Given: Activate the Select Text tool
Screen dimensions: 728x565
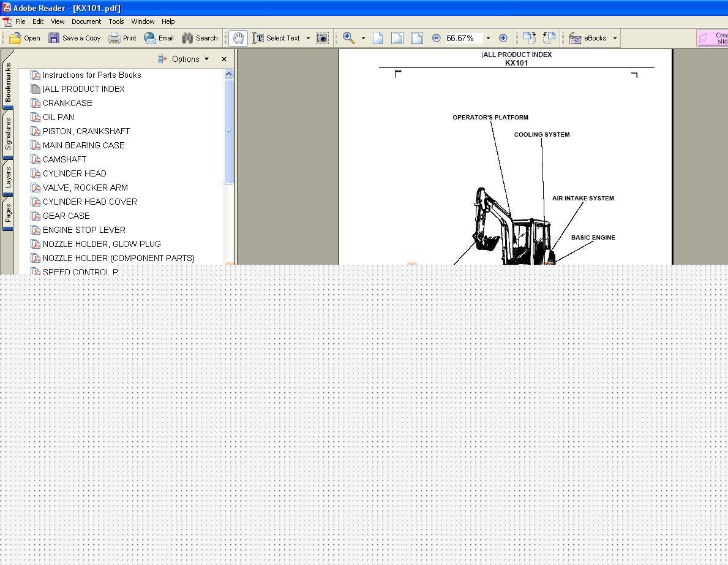Looking at the screenshot, I should (276, 38).
